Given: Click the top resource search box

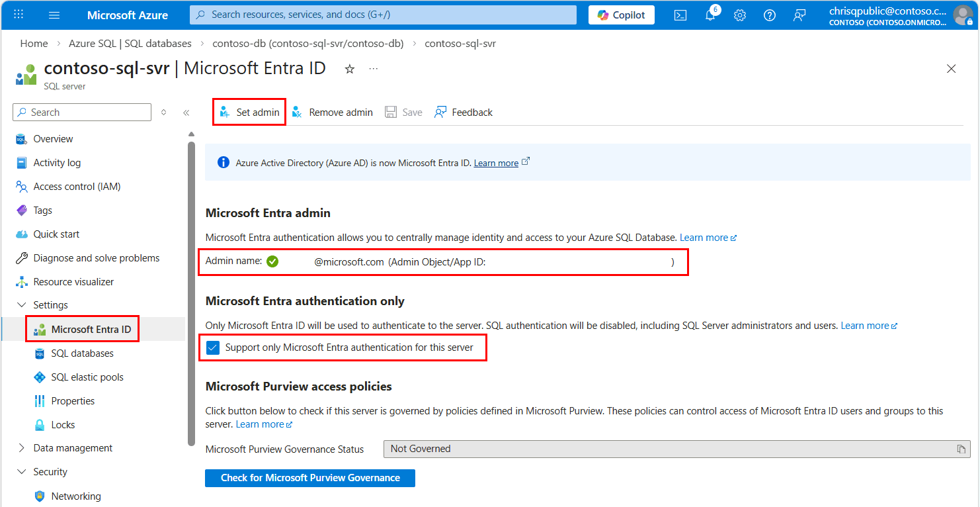Looking at the screenshot, I should (384, 15).
